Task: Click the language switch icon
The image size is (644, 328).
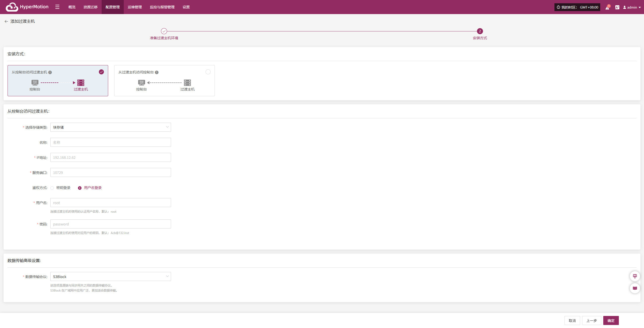Action: point(617,7)
